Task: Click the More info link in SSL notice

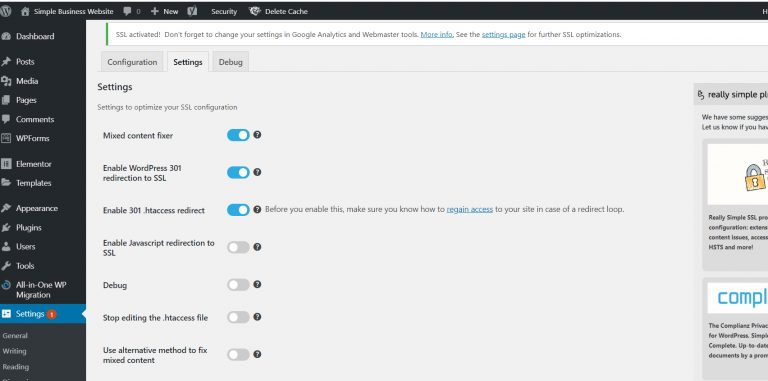Action: coord(436,35)
